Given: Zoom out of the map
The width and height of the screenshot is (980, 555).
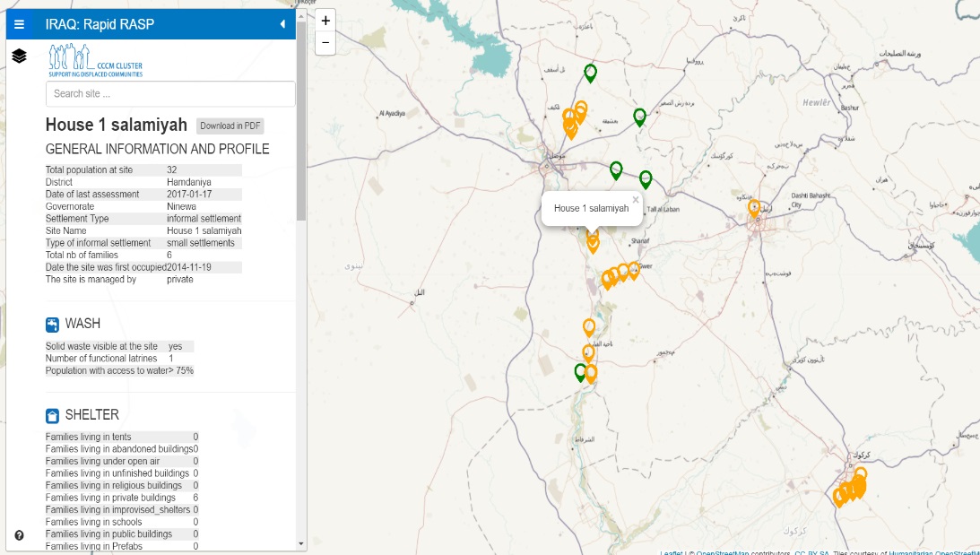Looking at the screenshot, I should [325, 42].
